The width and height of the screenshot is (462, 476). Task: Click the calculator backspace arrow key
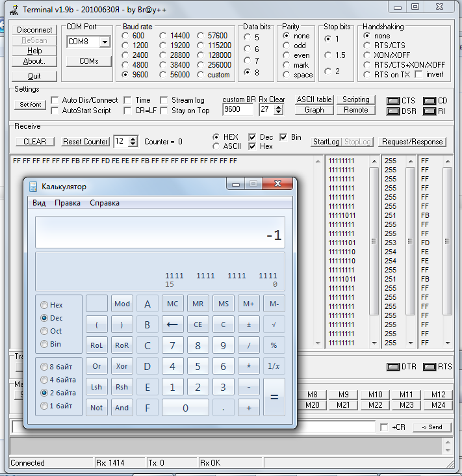[172, 323]
